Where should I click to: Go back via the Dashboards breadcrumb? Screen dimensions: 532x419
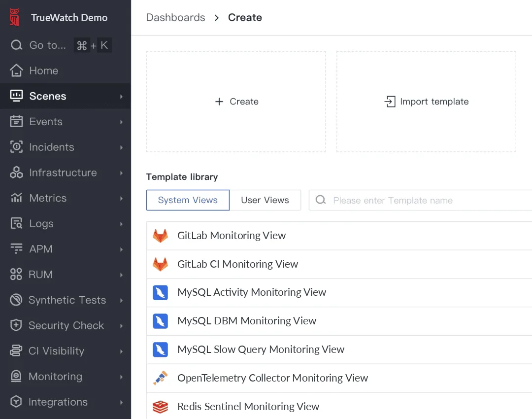pyautogui.click(x=175, y=17)
